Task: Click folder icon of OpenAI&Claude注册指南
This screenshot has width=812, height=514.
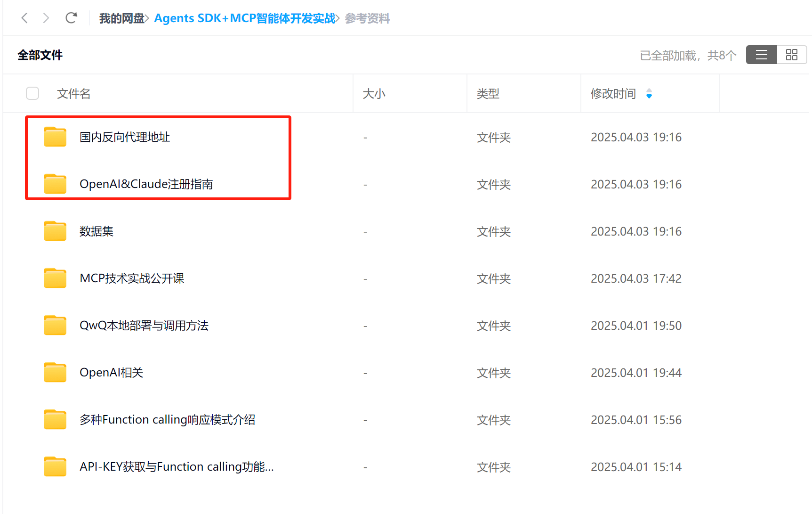Action: pyautogui.click(x=55, y=184)
